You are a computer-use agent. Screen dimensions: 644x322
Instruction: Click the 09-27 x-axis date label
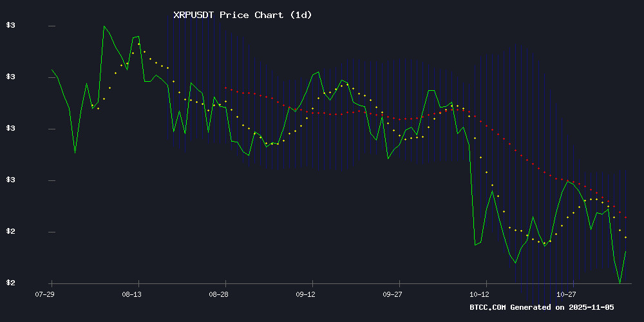click(392, 294)
